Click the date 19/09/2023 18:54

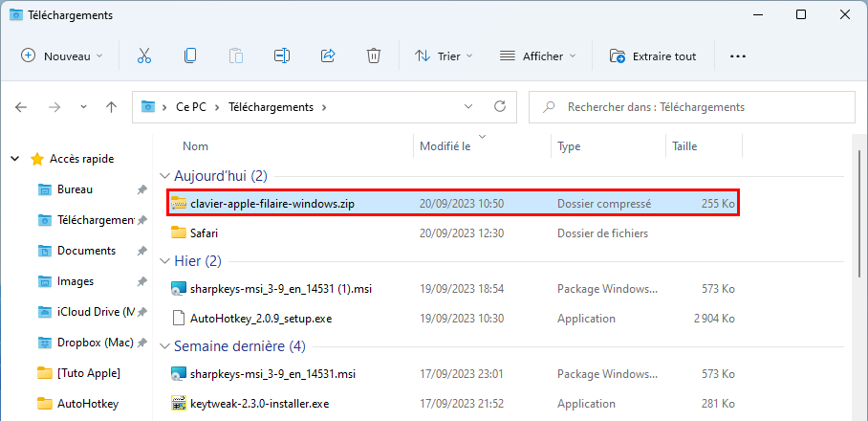pos(462,289)
